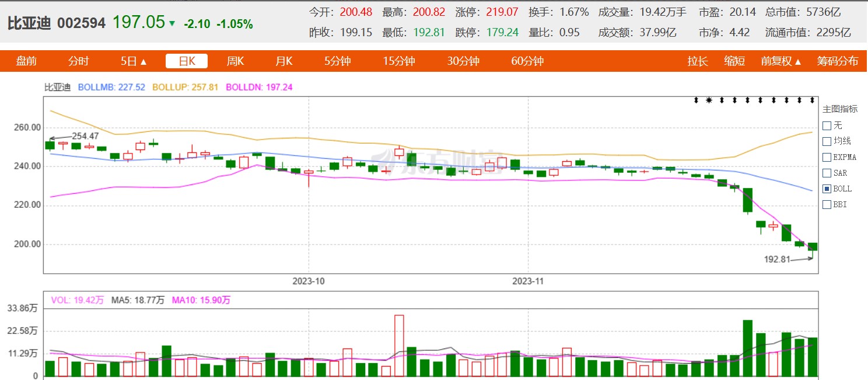The width and height of the screenshot is (868, 380).
Task: Click the VOL: 19.42万 volume legend
Action: pyautogui.click(x=78, y=300)
